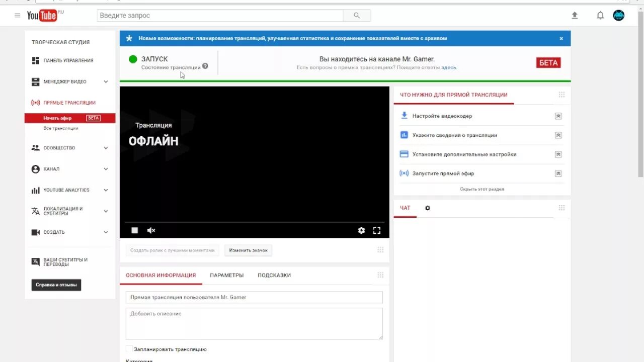Screen dimensions: 644x362
Task: Expand the Запустите прямой эфир step
Action: [558, 173]
